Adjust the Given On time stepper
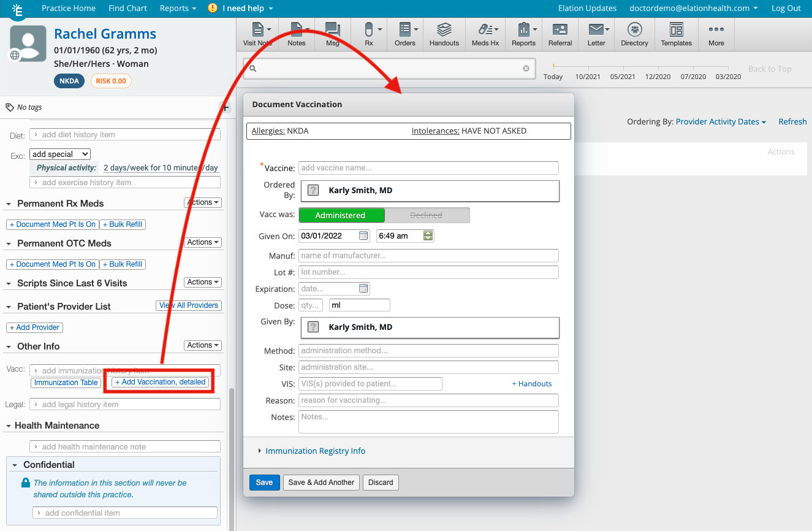Image resolution: width=812 pixels, height=531 pixels. [x=428, y=235]
